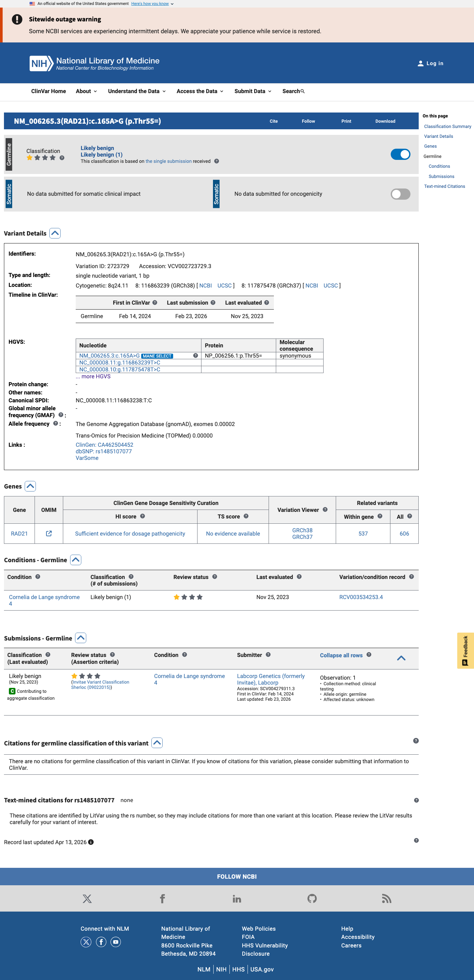Expand Here's how you know dropdown
Screen dimensions: 474x980
point(152,4)
